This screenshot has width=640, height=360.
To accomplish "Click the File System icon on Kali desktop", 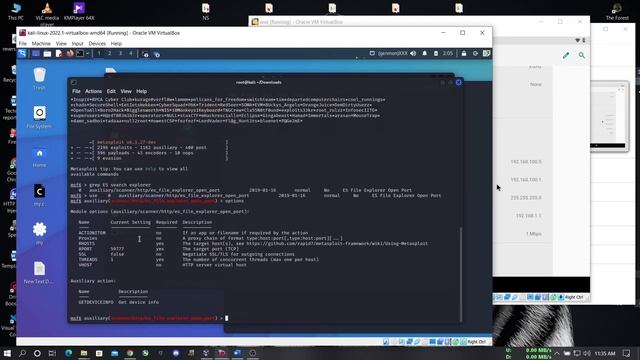I will [39, 117].
